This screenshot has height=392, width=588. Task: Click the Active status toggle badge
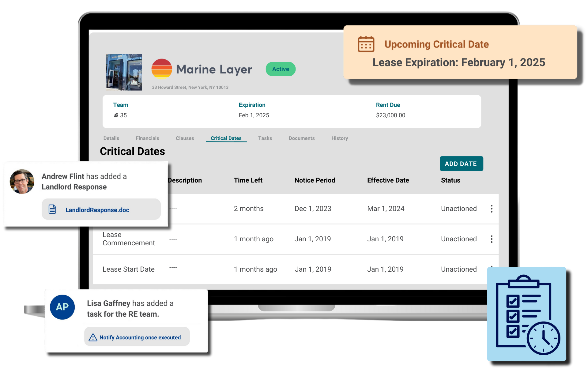[x=281, y=69]
